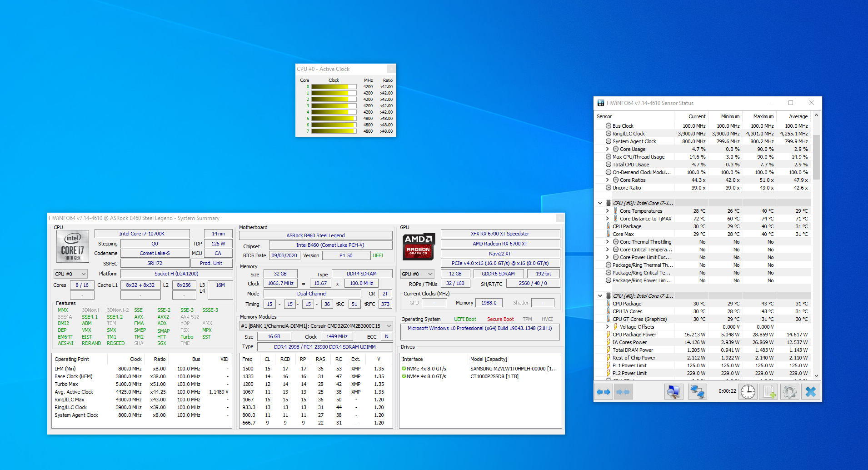Screen dimensions: 868x470
Task: Click the greyed shrink columns arrows icon
Action: (623, 392)
